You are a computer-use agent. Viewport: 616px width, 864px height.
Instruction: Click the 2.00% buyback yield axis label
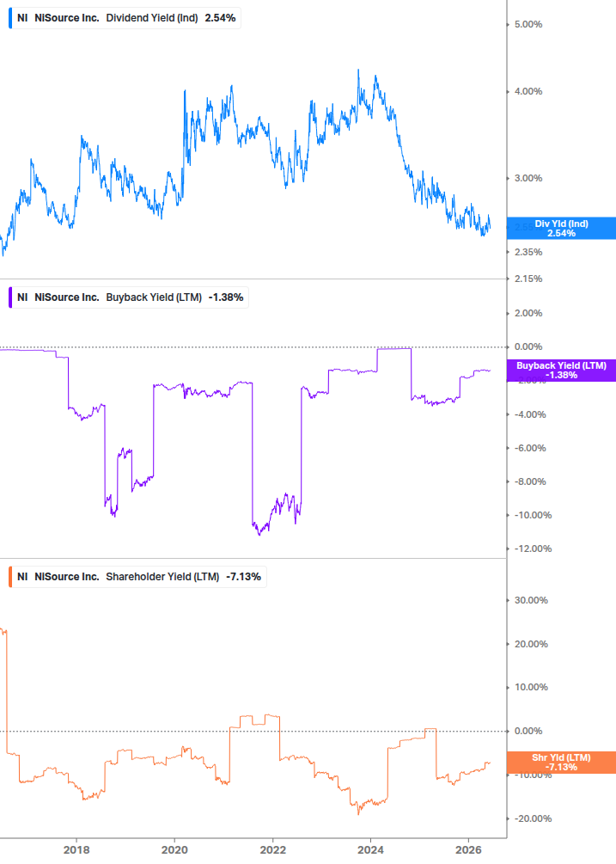tap(528, 313)
